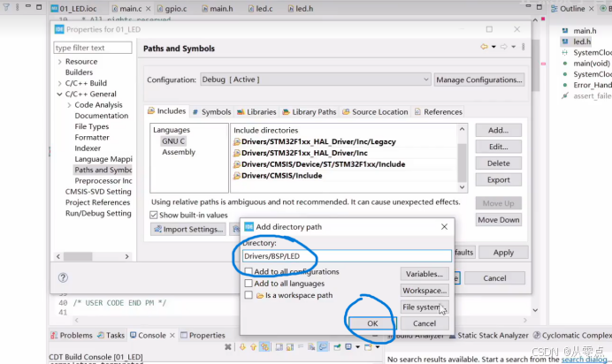The image size is (612, 364).
Task: Maximize the editor area using its maximize icon
Action: (x=539, y=7)
